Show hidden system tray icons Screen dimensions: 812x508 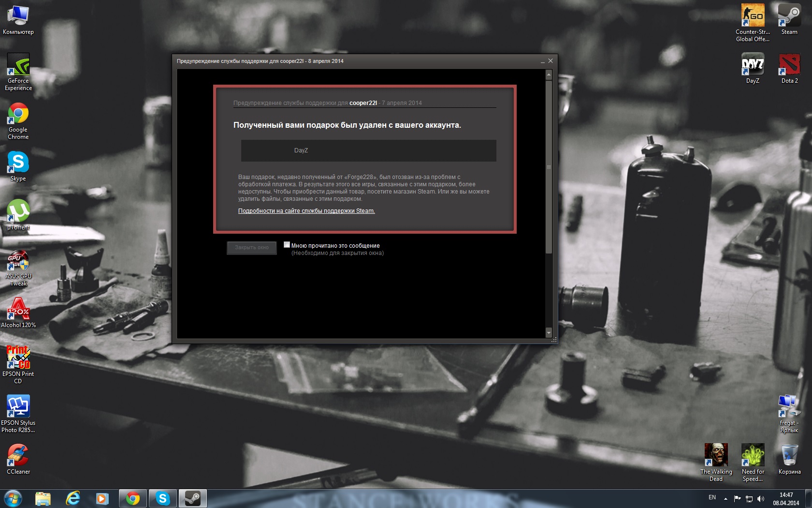pyautogui.click(x=725, y=499)
